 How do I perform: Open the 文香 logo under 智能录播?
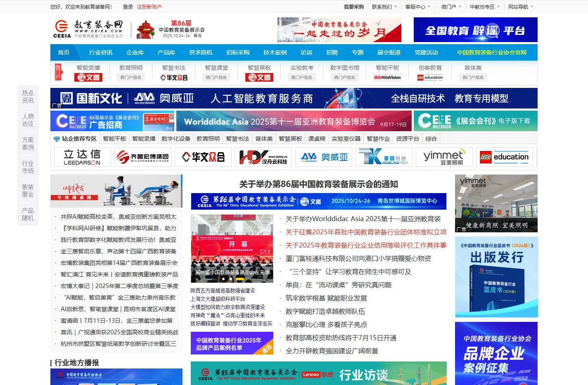point(88,77)
